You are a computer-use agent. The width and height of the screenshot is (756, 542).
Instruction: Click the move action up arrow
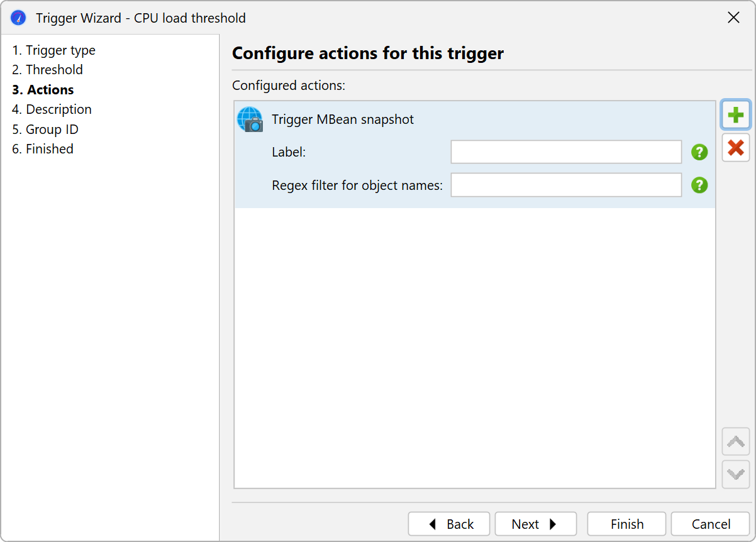735,441
